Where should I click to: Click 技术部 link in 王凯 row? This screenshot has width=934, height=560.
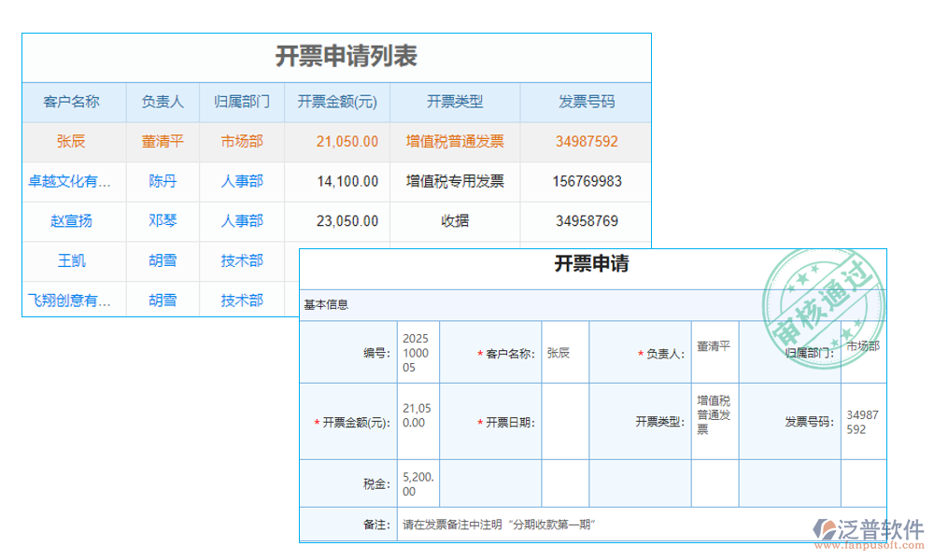click(x=241, y=261)
